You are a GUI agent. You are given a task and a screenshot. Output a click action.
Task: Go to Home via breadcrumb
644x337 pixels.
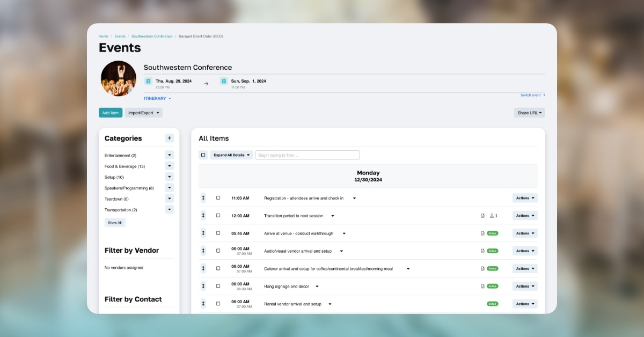[103, 36]
